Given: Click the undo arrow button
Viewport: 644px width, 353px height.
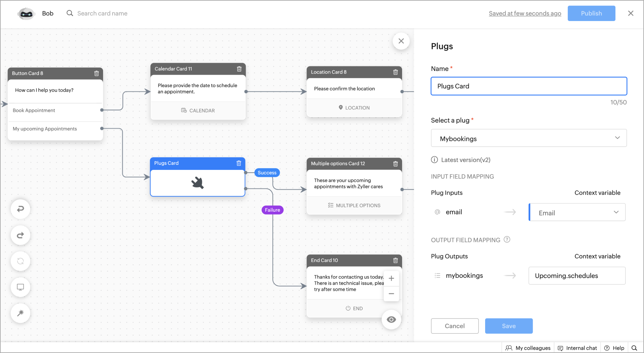Looking at the screenshot, I should click(x=20, y=209).
